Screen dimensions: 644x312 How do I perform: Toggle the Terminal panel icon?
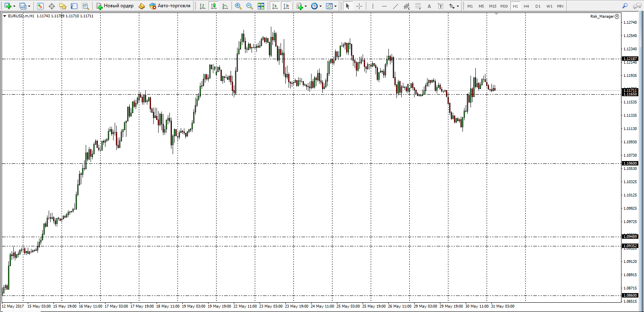pos(74,6)
